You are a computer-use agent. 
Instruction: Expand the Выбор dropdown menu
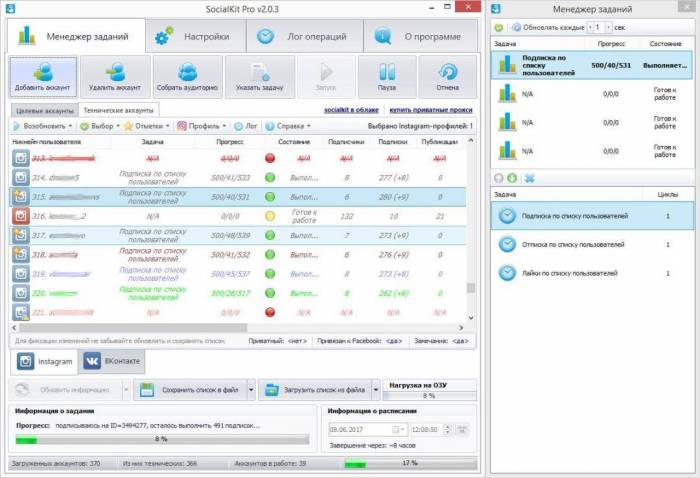(100, 126)
